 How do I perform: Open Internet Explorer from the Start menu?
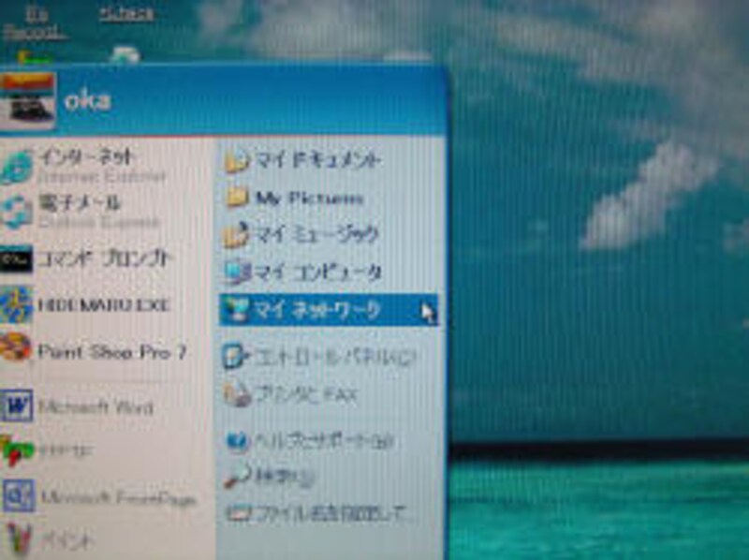click(x=83, y=167)
